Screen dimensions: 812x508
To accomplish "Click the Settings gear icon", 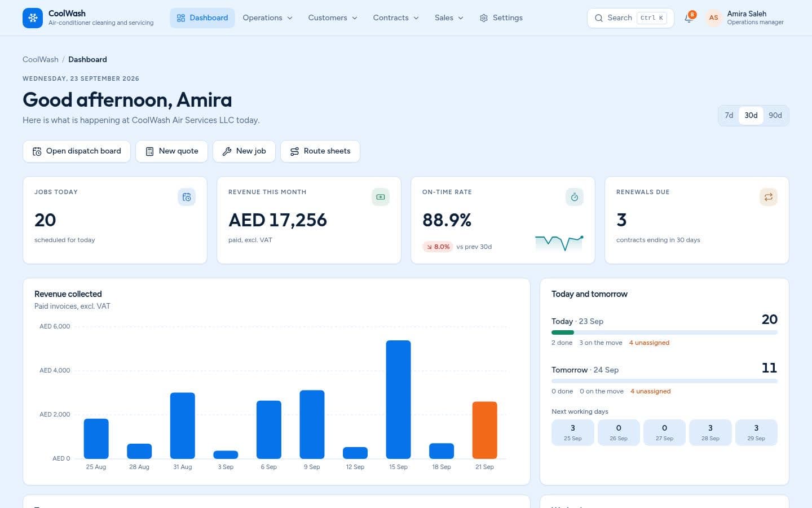I will pos(484,18).
